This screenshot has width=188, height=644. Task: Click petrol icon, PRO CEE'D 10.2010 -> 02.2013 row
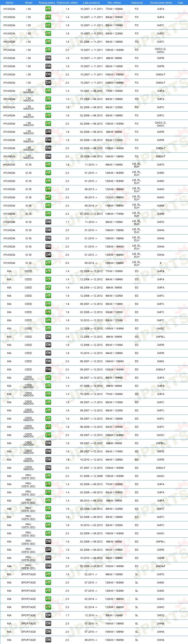pos(48,525)
